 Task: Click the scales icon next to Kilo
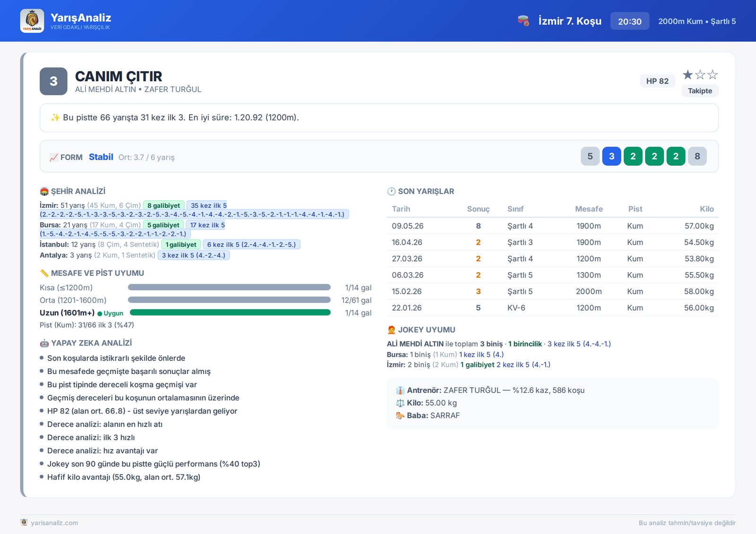(400, 403)
